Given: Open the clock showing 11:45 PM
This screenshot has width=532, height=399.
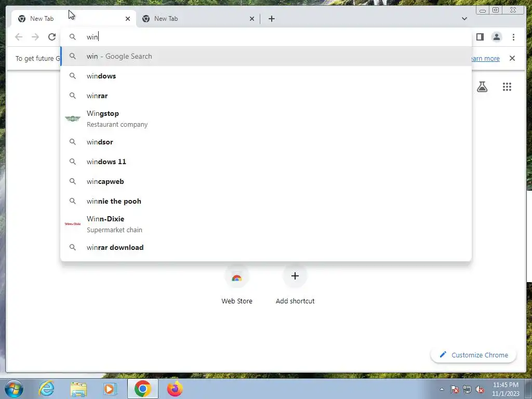Looking at the screenshot, I should [506, 389].
